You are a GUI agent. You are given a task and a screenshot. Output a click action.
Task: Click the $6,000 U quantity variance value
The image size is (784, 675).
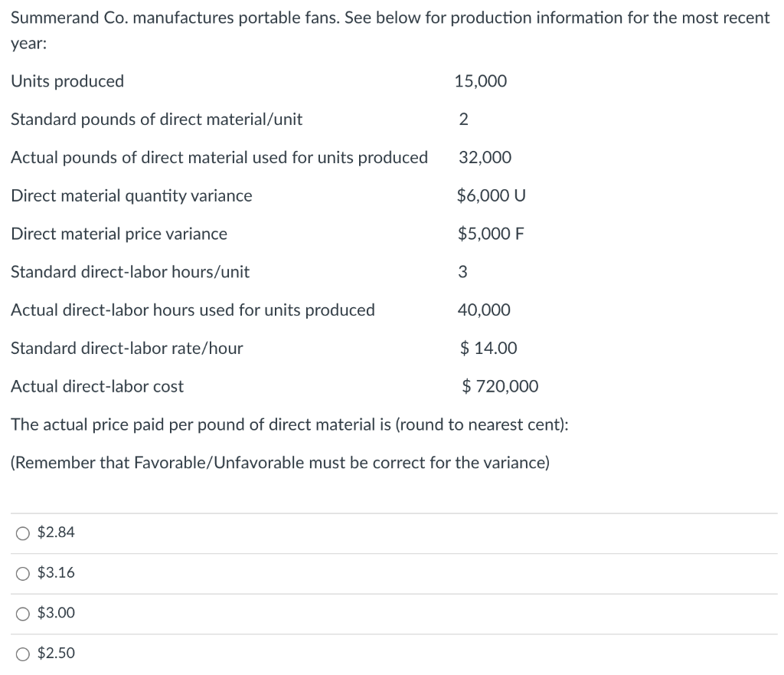(491, 195)
